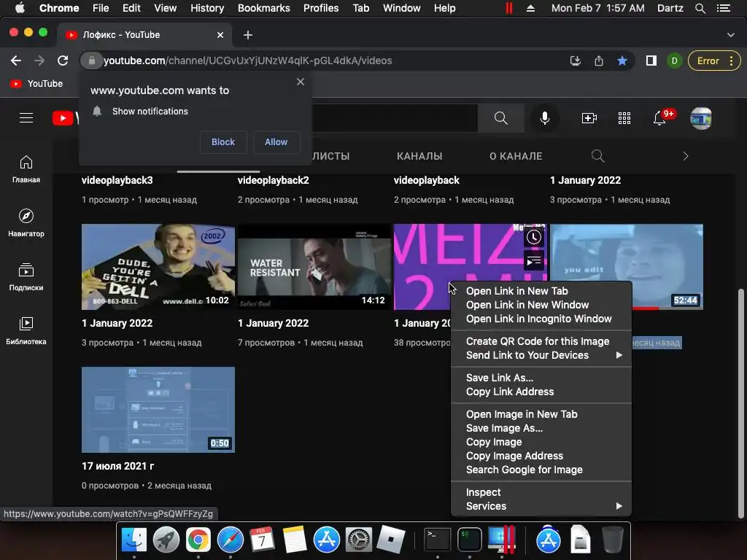Expand the Services submenu arrow
This screenshot has width=747, height=560.
pyautogui.click(x=619, y=506)
